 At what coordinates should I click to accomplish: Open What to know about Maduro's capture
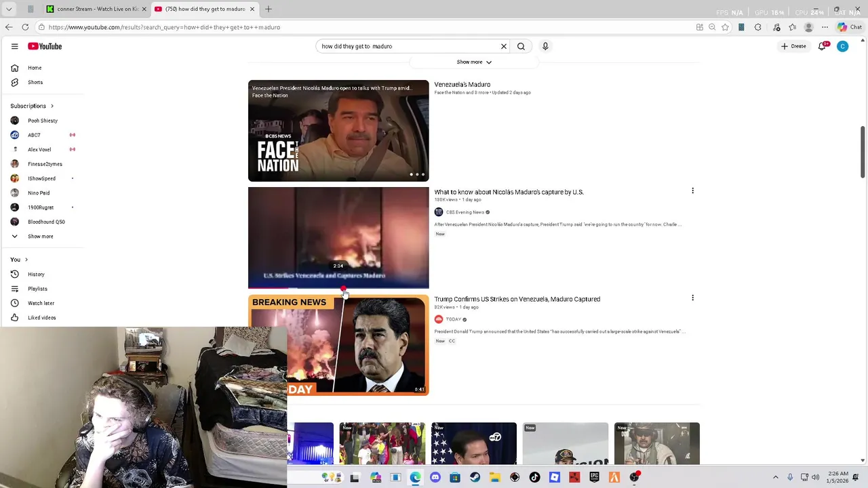pyautogui.click(x=509, y=192)
